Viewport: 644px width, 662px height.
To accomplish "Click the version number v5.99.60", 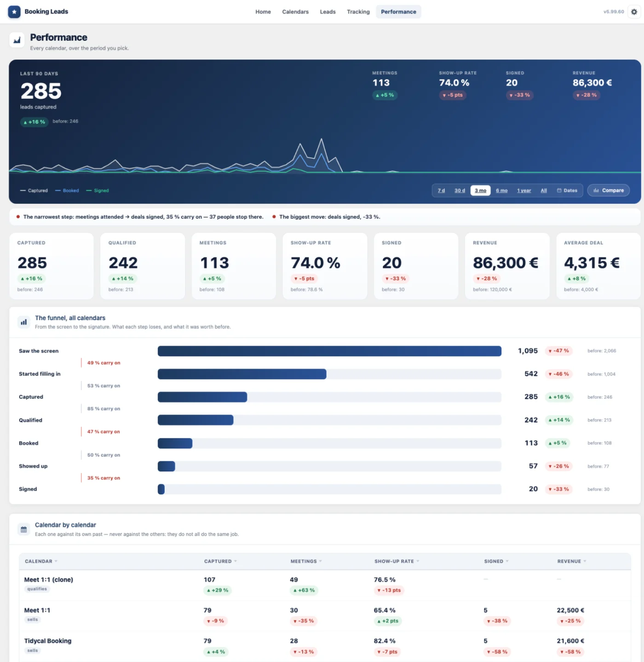I will click(x=614, y=12).
